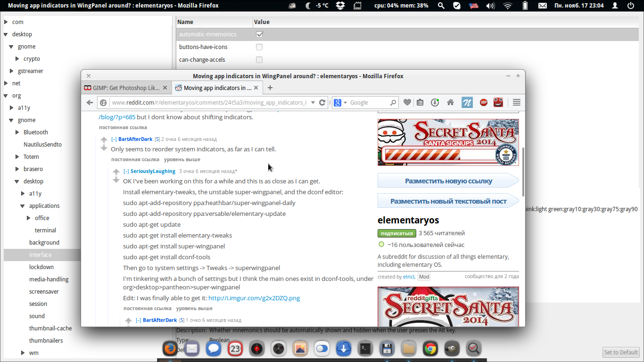644x362 pixels.
Task: Collapse the applications tree node
Action: [x=23, y=206]
